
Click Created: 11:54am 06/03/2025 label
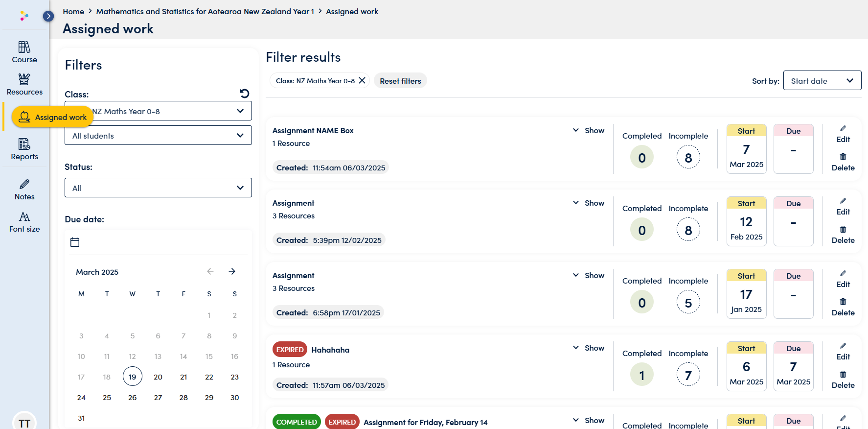(331, 167)
